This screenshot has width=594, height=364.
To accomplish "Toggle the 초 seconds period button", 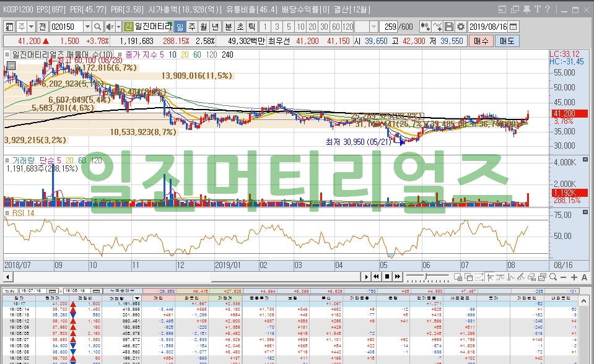I will click(240, 27).
